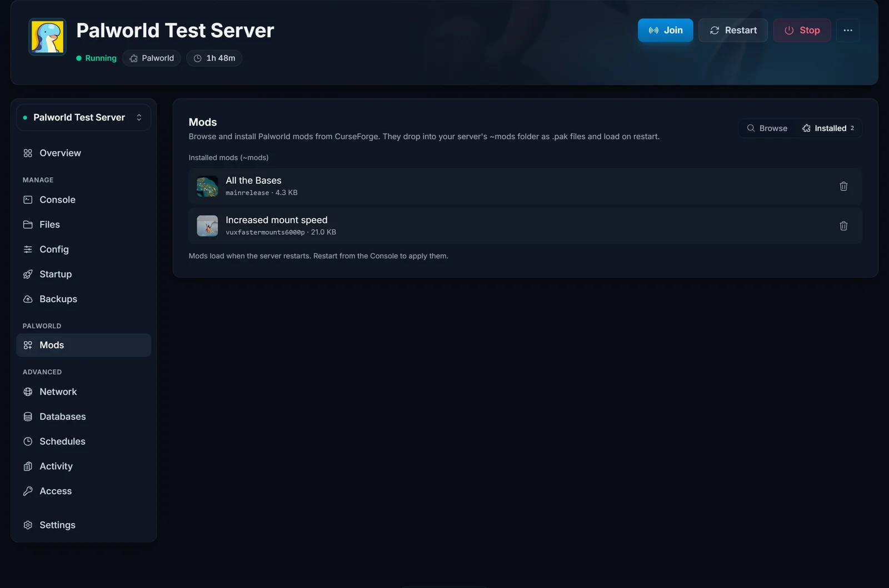
Task: Click the Overview grid icon
Action: 28,153
